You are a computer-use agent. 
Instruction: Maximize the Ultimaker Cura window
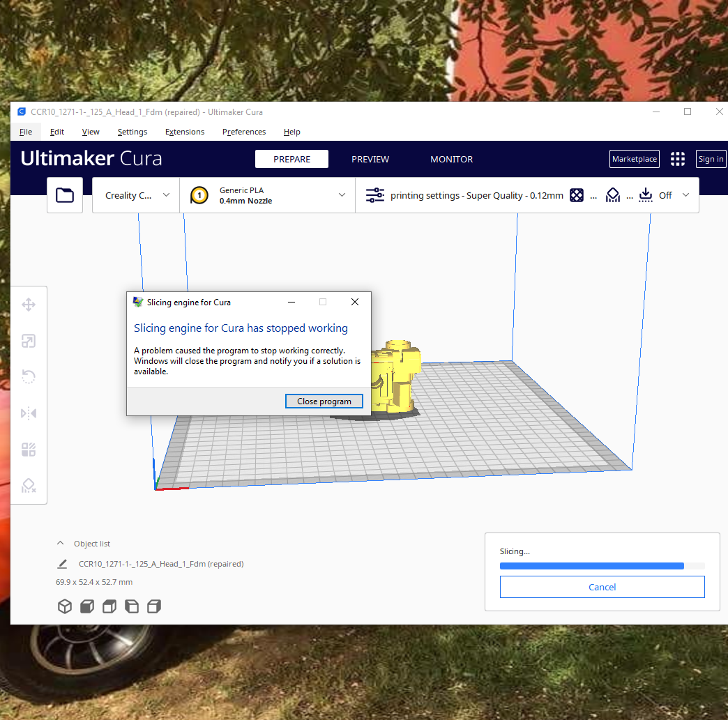688,112
